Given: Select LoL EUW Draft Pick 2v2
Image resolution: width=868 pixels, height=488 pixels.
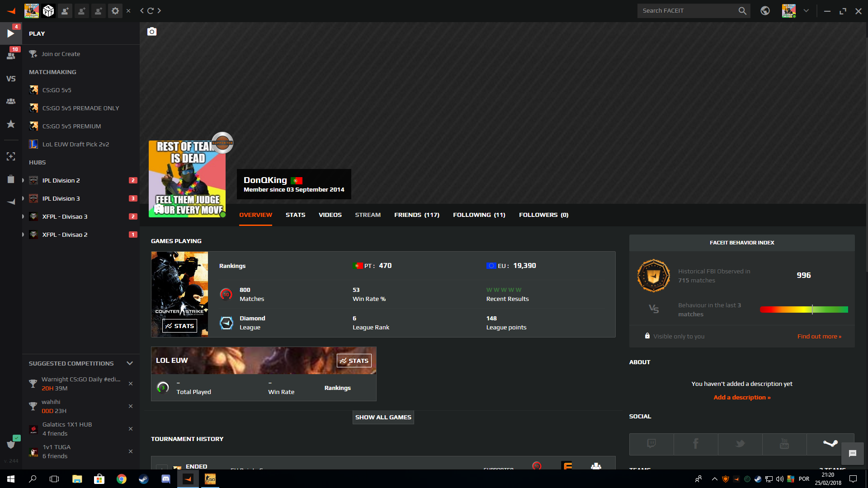Looking at the screenshot, I should tap(75, 144).
